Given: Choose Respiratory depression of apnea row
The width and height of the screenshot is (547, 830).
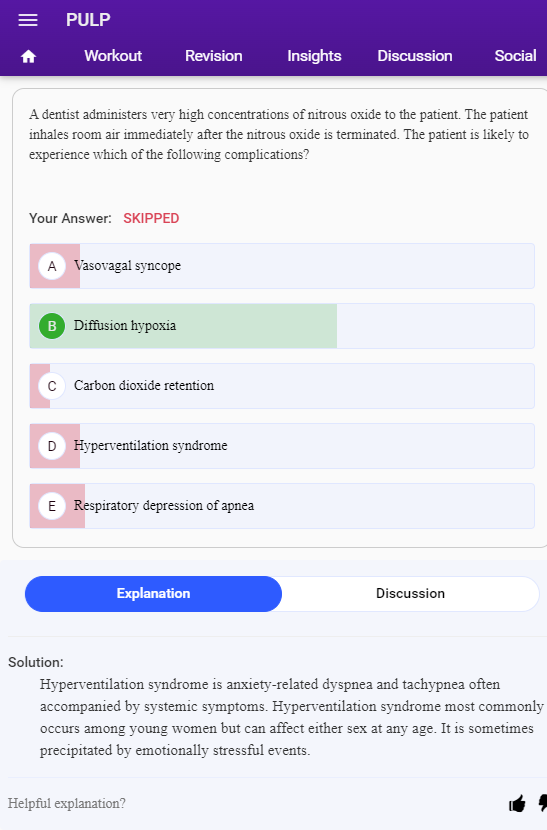Looking at the screenshot, I should (x=282, y=506).
